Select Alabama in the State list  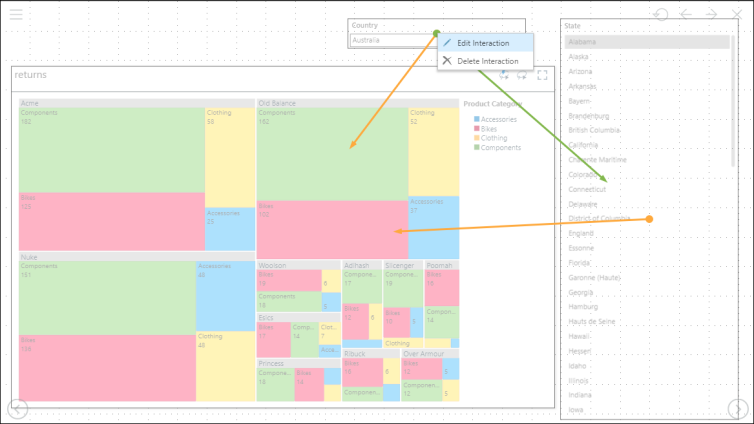pyautogui.click(x=582, y=43)
